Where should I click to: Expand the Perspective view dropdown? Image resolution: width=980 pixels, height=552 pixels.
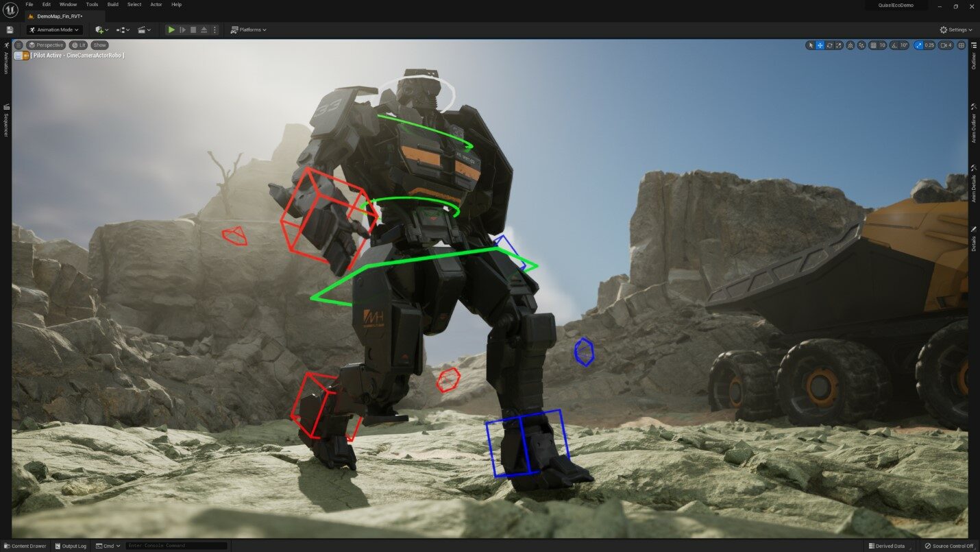coord(47,45)
